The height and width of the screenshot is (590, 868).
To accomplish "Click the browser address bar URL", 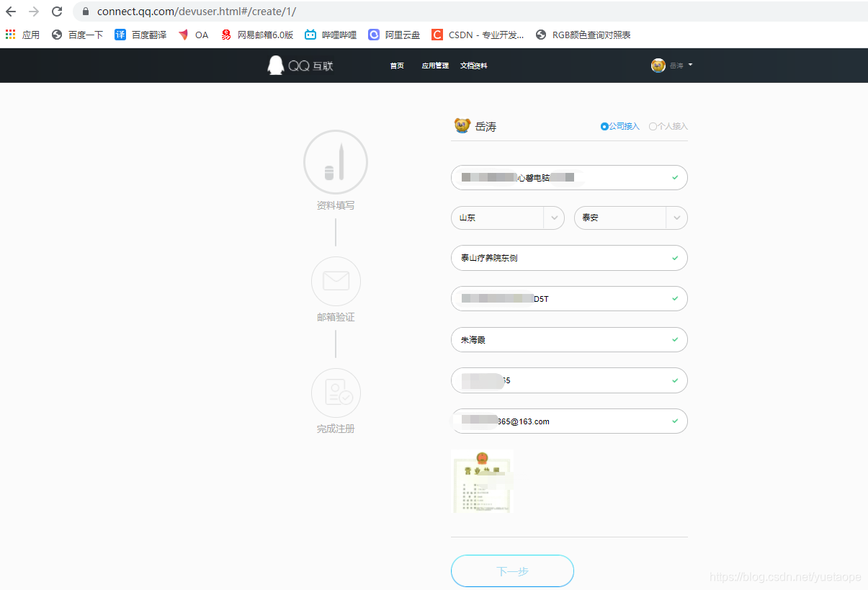I will [x=197, y=12].
